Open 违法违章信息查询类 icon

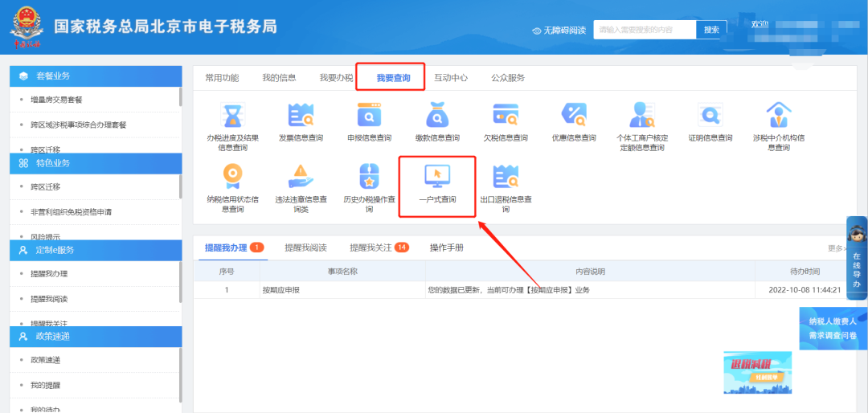click(x=301, y=177)
